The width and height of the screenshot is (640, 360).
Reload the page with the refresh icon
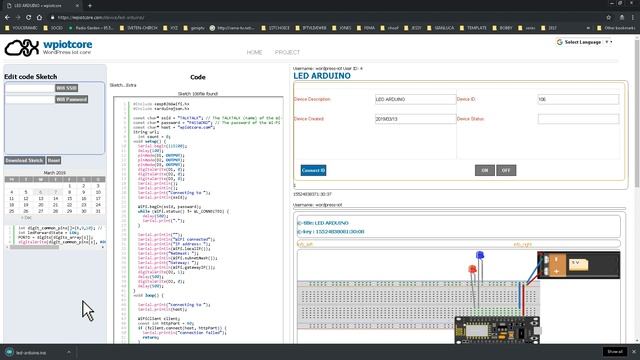tap(29, 18)
